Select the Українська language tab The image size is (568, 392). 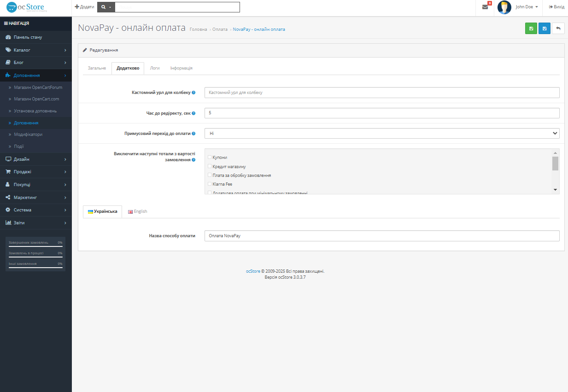coord(102,211)
